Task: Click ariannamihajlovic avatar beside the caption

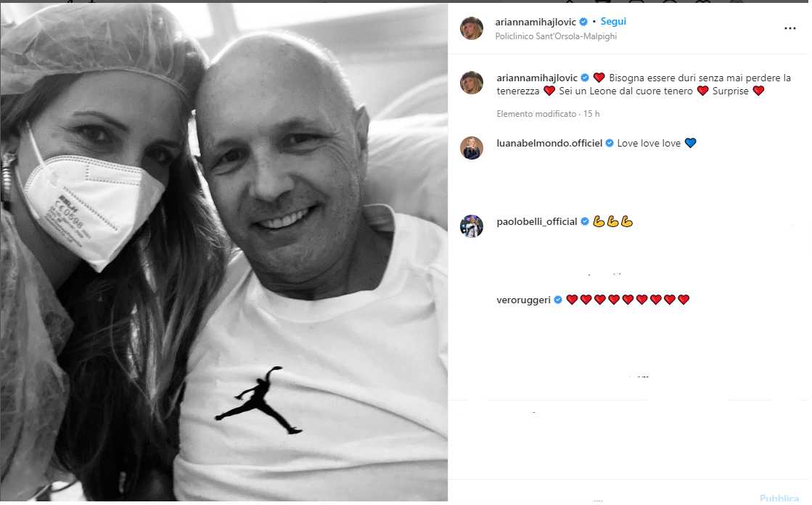Action: pos(471,83)
